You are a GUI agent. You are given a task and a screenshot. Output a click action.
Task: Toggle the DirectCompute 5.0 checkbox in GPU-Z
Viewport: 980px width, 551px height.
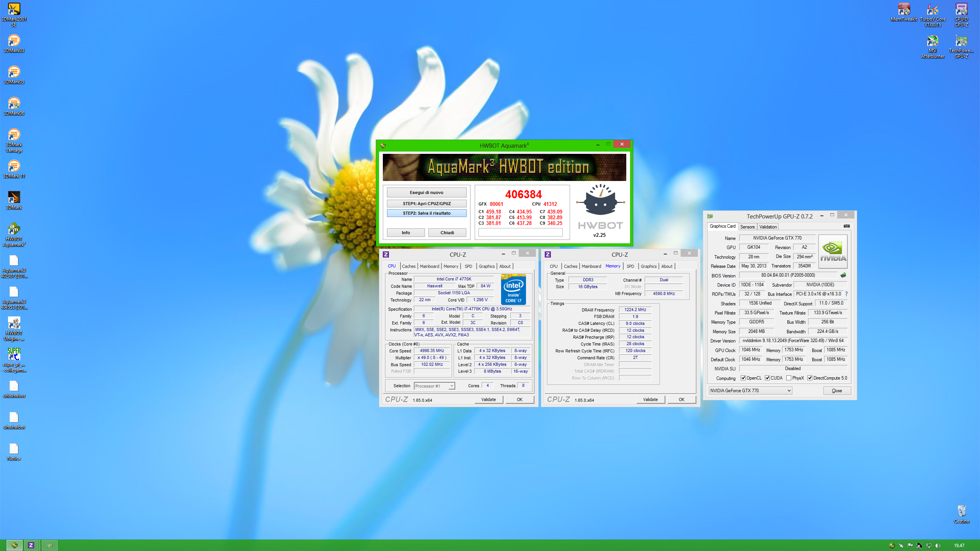point(810,378)
